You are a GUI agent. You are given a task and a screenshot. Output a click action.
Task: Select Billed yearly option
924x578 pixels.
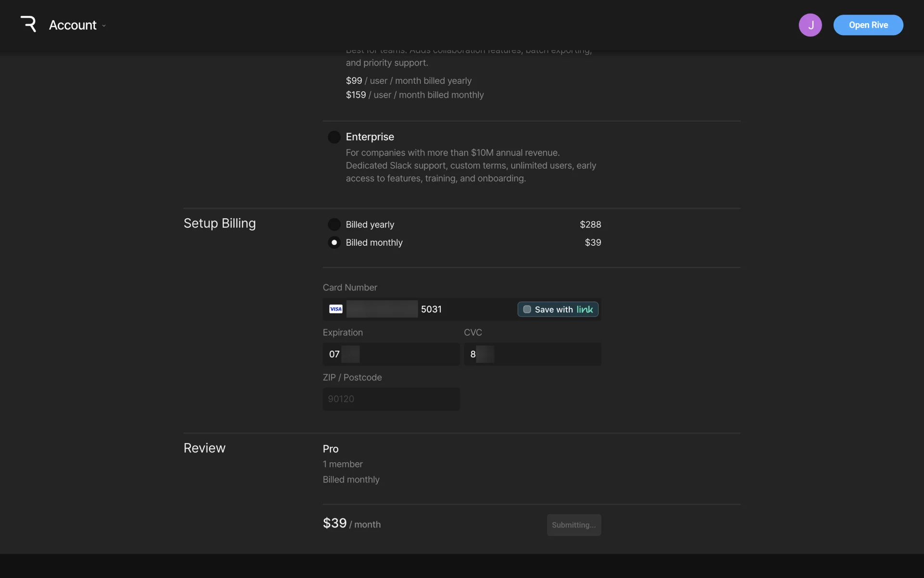pos(334,224)
